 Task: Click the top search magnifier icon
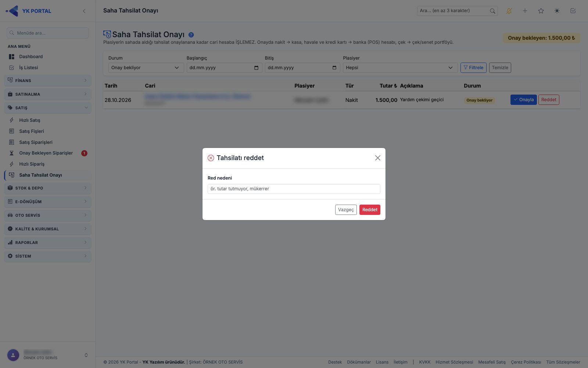pos(492,11)
